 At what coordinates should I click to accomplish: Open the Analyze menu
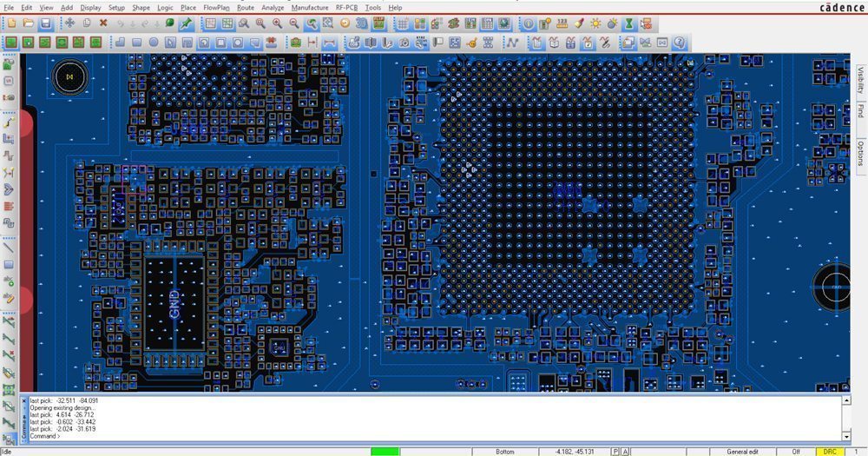pyautogui.click(x=273, y=8)
